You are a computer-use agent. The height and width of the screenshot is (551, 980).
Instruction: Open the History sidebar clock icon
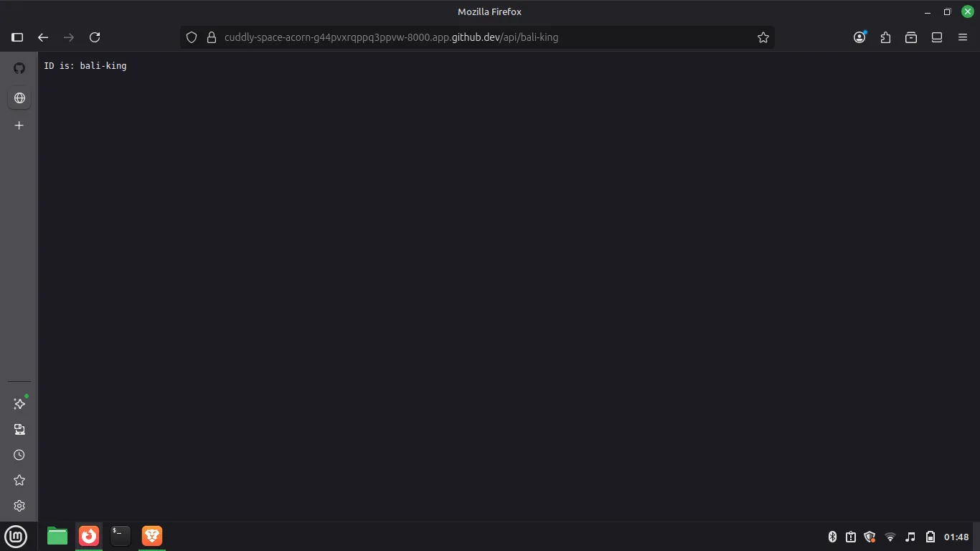(19, 455)
